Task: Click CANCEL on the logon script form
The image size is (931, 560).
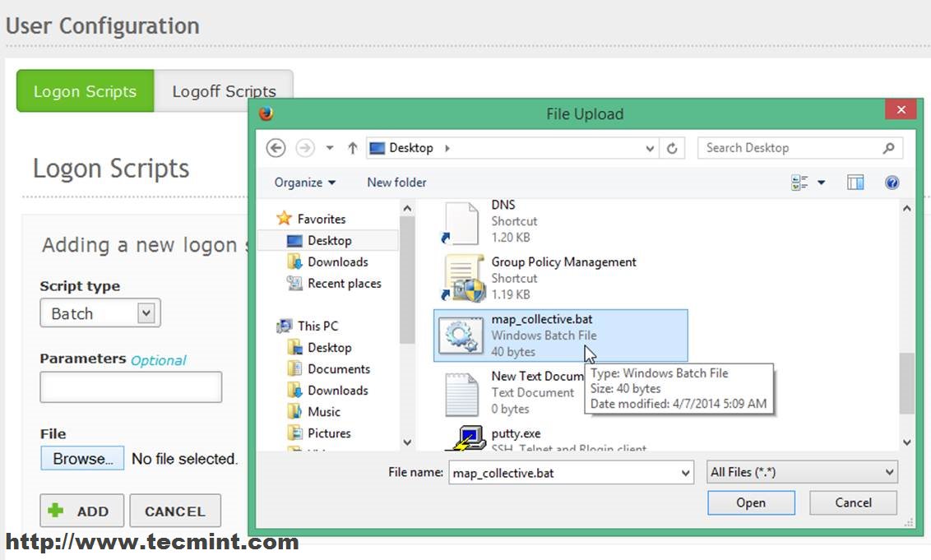Action: (175, 511)
